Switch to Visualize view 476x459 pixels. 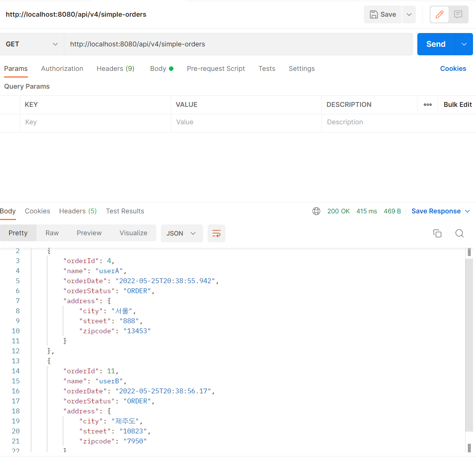tap(133, 233)
